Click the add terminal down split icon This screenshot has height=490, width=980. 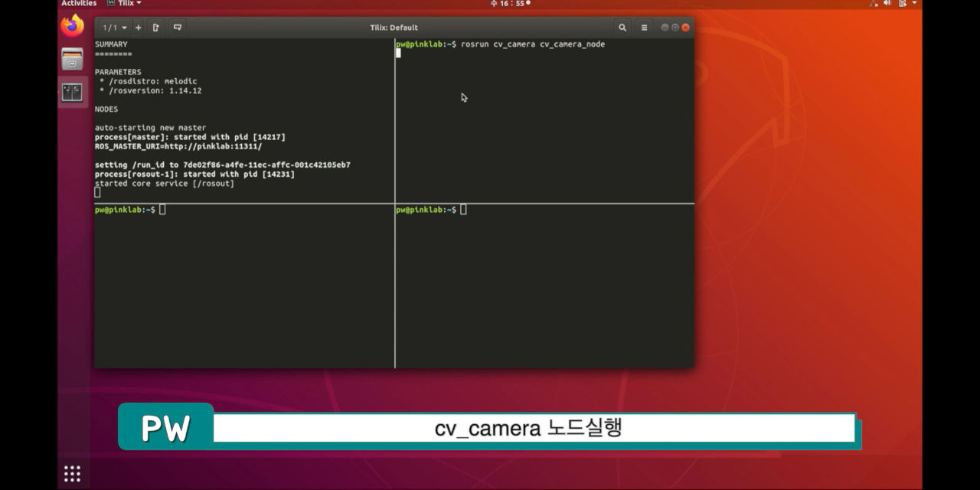(x=178, y=28)
